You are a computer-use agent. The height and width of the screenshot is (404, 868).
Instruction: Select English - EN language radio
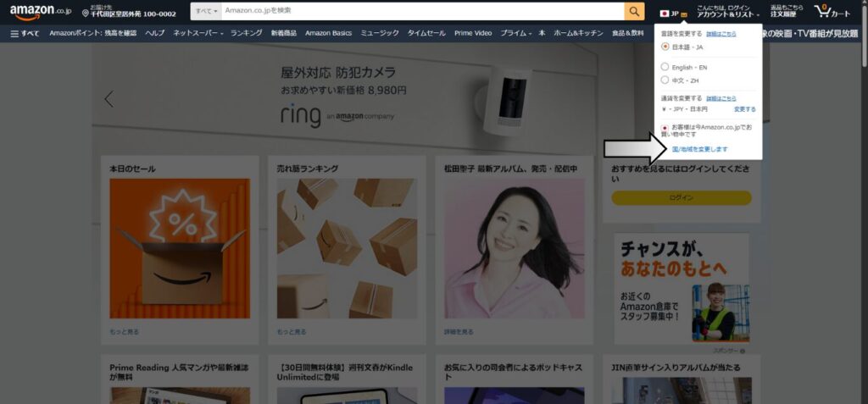(x=665, y=67)
